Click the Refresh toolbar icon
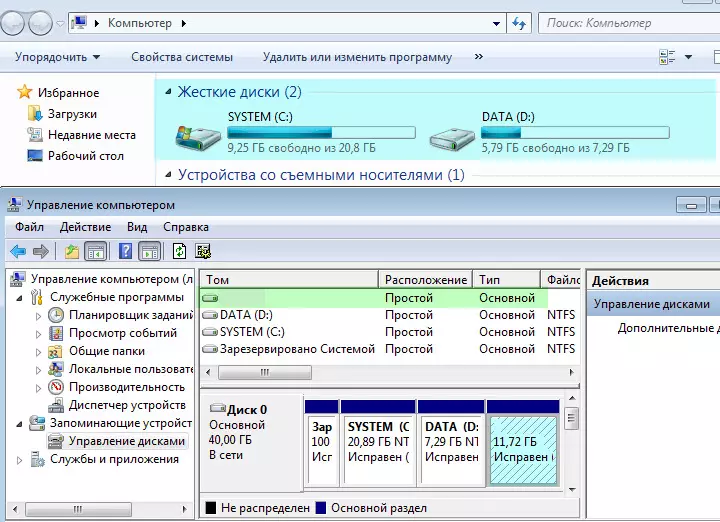 tap(180, 251)
